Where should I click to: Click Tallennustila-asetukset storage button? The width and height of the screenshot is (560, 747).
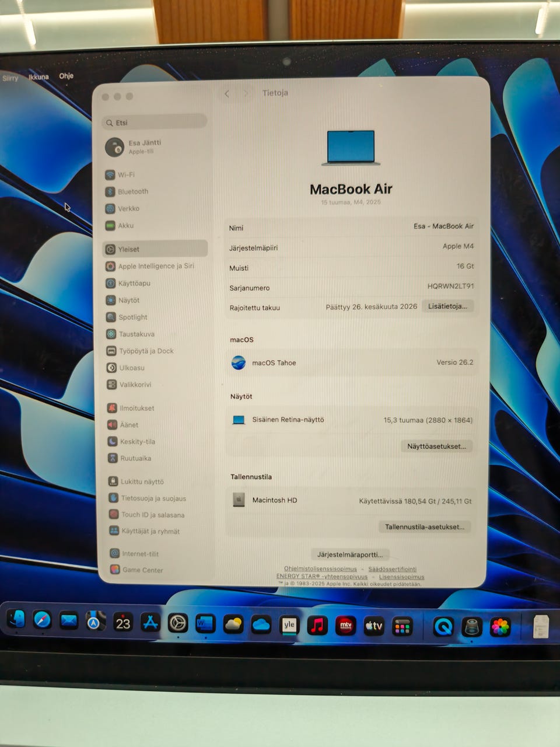[x=424, y=526]
